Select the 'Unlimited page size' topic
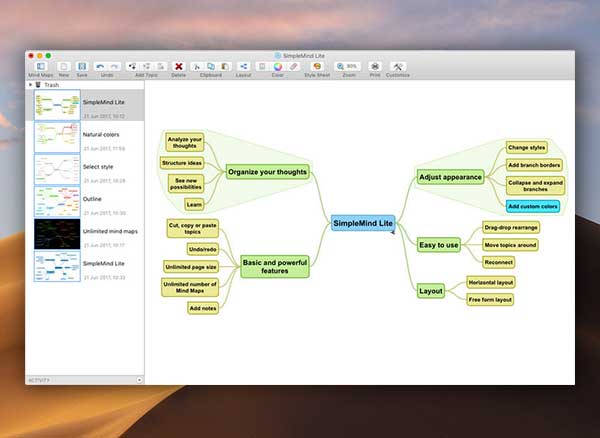 (x=191, y=267)
